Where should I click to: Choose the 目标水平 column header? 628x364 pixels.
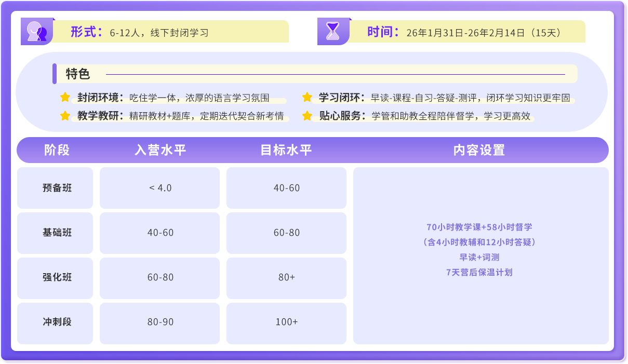coord(286,150)
